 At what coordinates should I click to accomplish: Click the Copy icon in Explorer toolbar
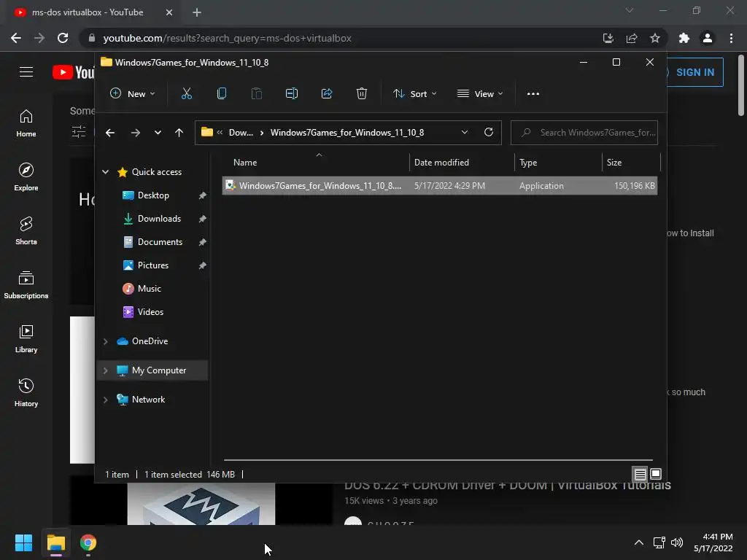coord(222,94)
